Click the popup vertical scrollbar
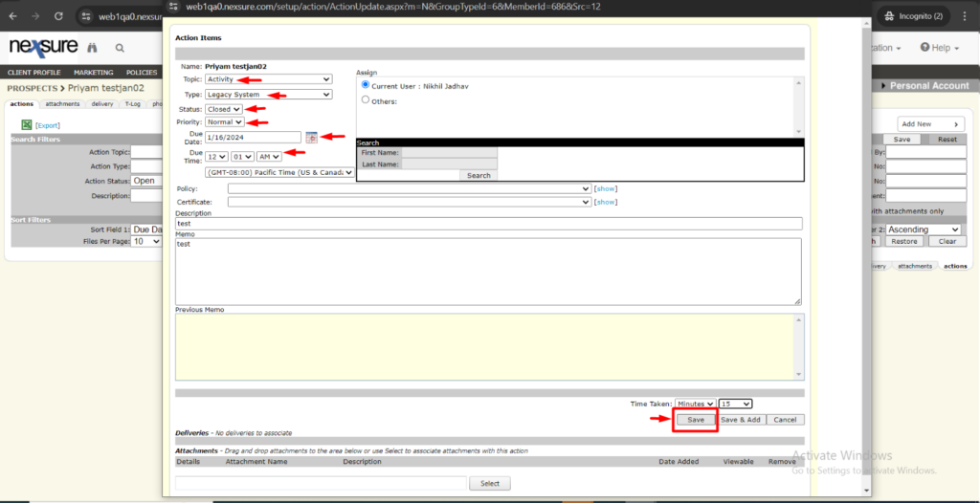Image resolution: width=980 pixels, height=503 pixels. [x=865, y=256]
